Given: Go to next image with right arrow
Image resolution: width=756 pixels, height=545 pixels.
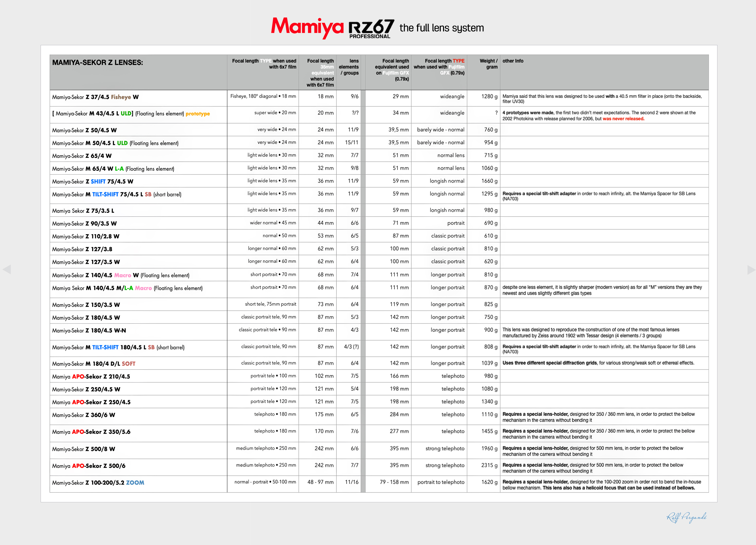Looking at the screenshot, I should (751, 269).
